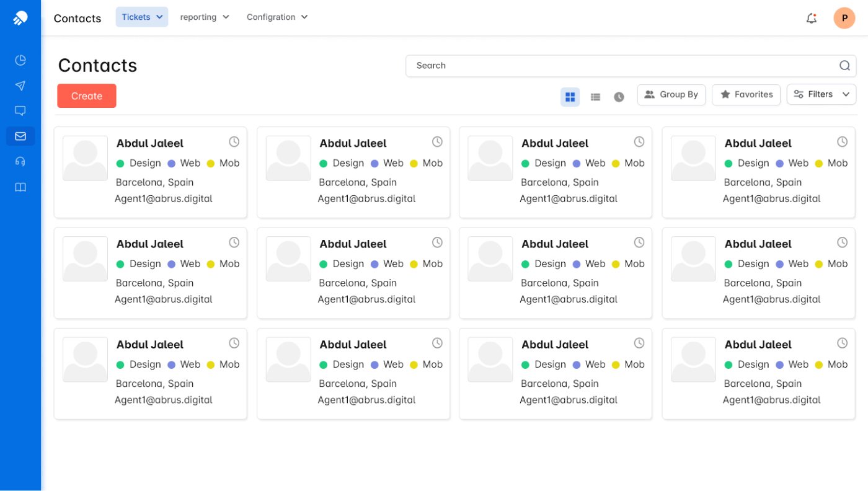
Task: Open the headset support sidebar icon
Action: pos(20,162)
